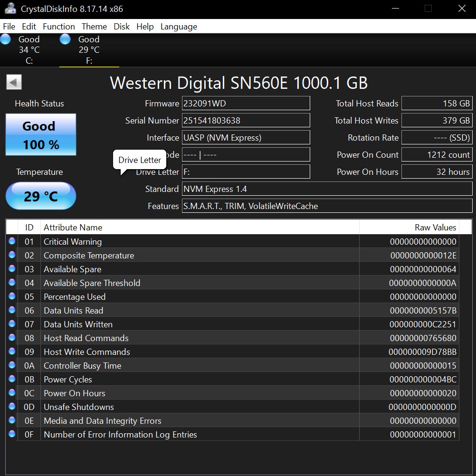Select the C: disk tab at 34 °C
Screen dimensions: 476x476
pos(29,50)
